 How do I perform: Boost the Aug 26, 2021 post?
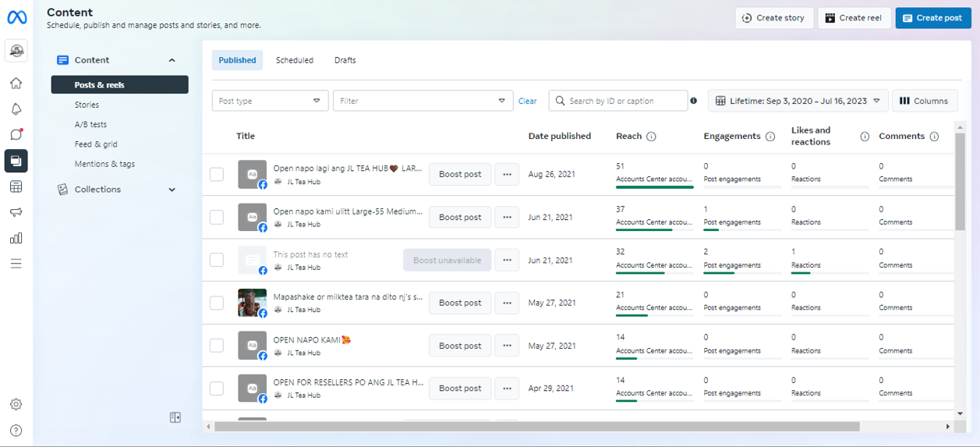pyautogui.click(x=460, y=175)
